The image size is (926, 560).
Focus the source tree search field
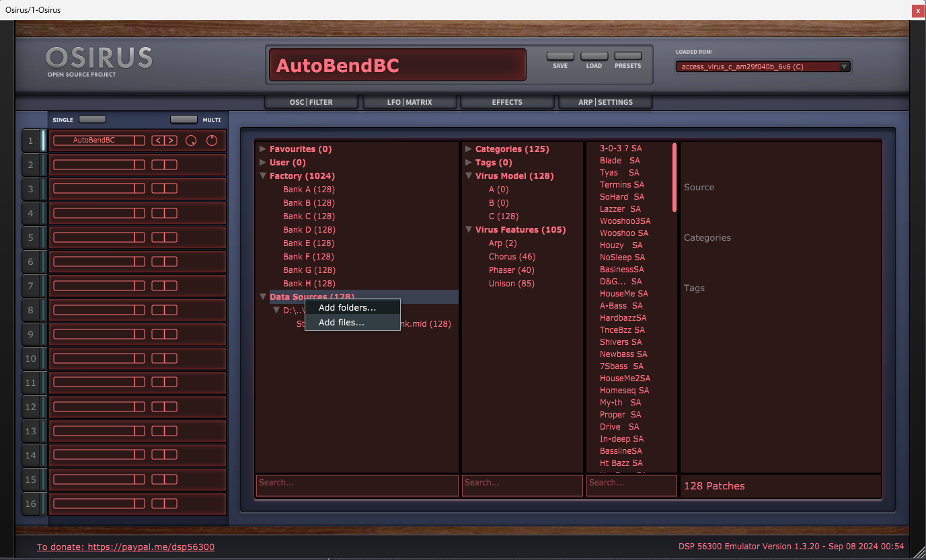(x=357, y=486)
